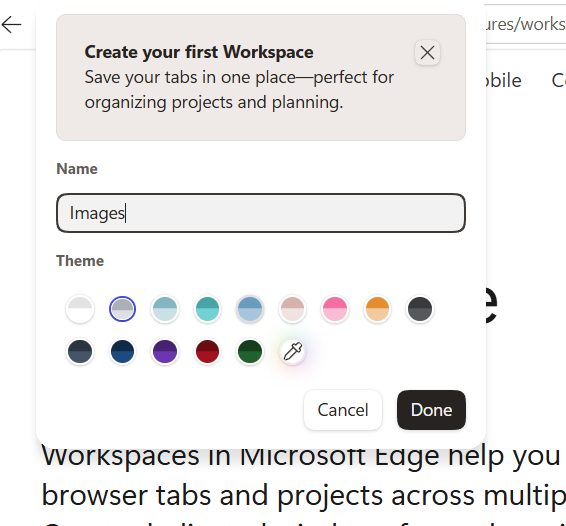Viewport: 566px width, 526px height.
Task: Pick the light blue theme swatch
Action: tap(250, 309)
